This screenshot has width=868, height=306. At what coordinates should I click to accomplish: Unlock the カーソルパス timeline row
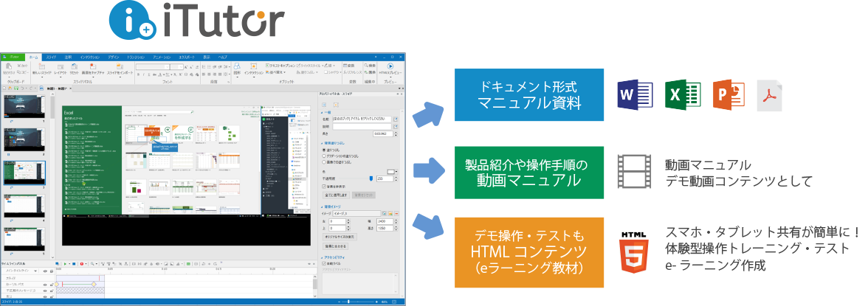tap(52, 285)
